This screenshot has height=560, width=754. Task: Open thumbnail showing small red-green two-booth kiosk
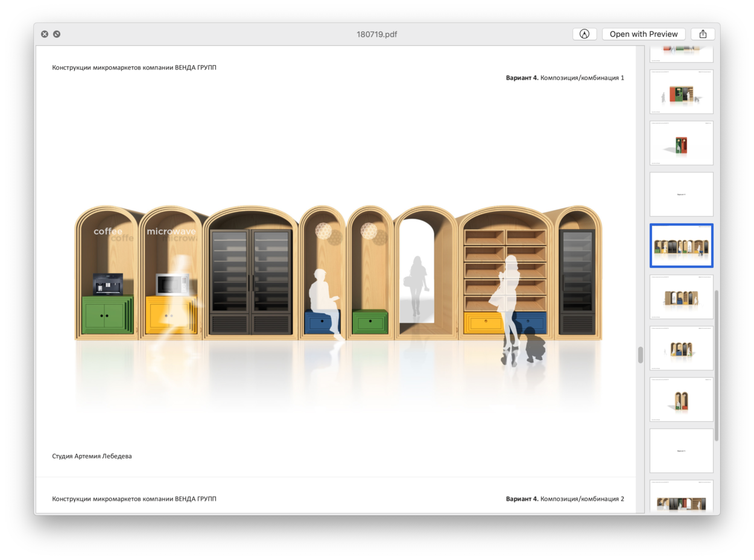(x=681, y=143)
